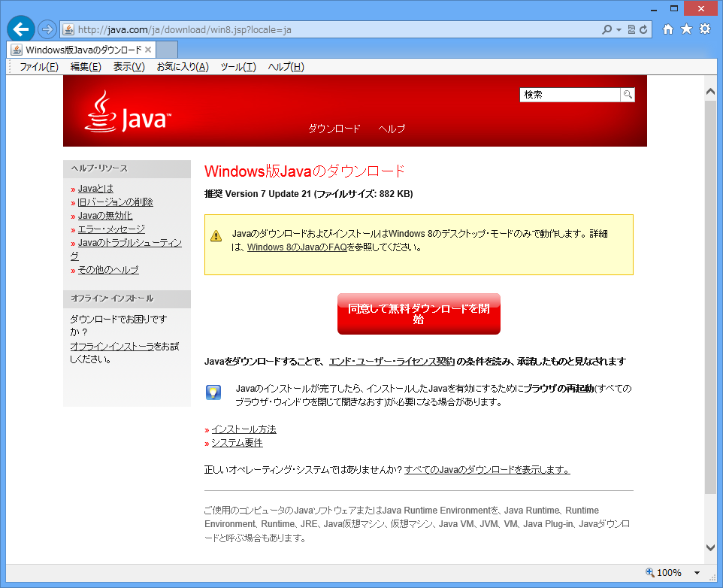Go back with the browser Back arrow
Viewport: 723px width, 588px height.
21,29
